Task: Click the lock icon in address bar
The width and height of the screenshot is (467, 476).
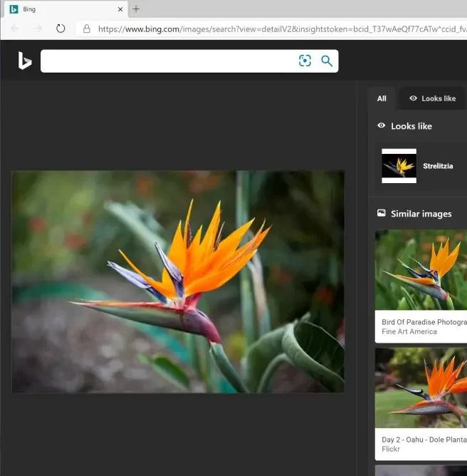Action: click(x=87, y=29)
